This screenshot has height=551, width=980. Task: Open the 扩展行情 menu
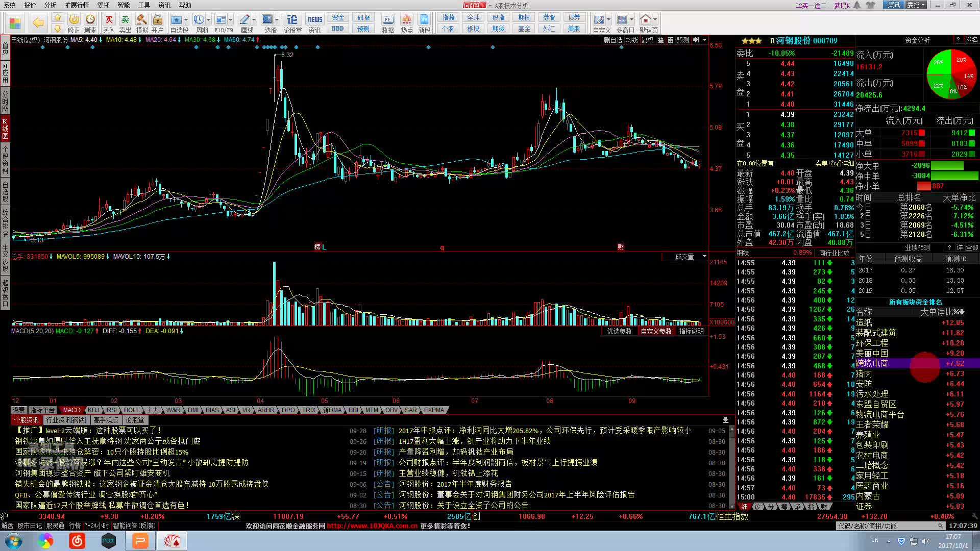tap(77, 5)
